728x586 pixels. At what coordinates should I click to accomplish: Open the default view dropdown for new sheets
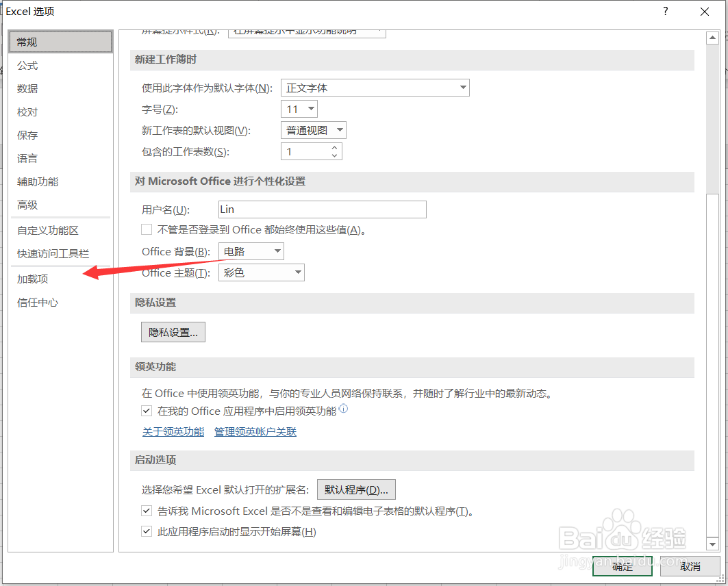pos(314,130)
